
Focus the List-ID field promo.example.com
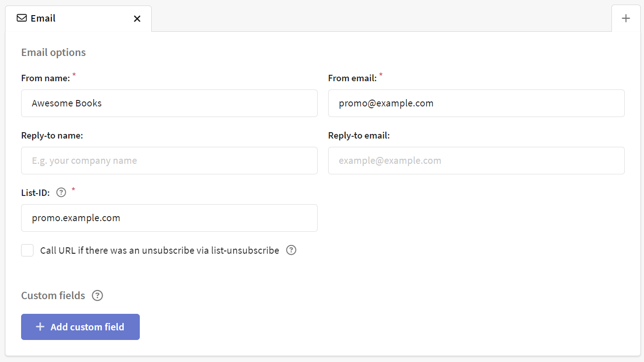tap(169, 218)
